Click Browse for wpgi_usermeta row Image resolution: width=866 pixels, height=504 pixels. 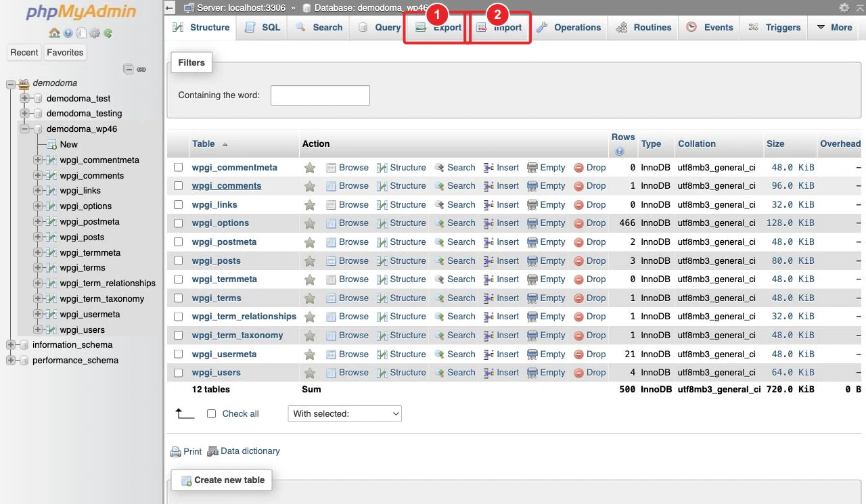348,354
